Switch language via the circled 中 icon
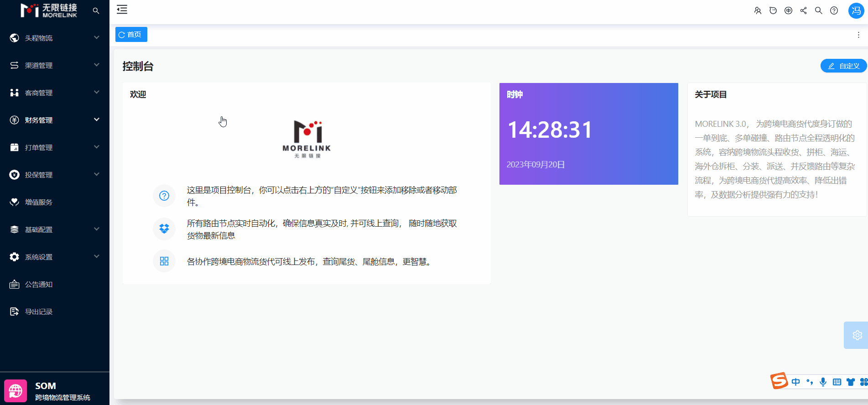The image size is (868, 405). tap(788, 10)
